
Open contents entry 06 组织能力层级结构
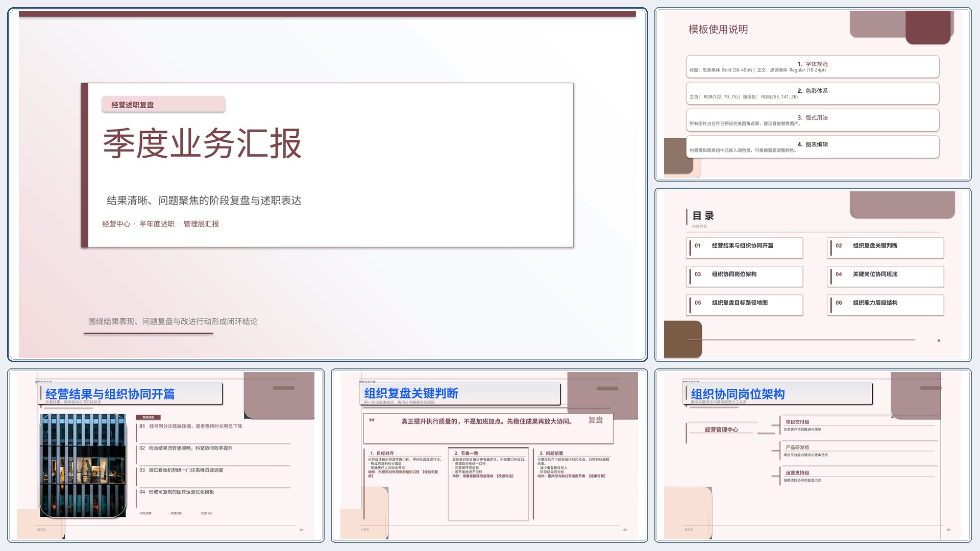[886, 305]
